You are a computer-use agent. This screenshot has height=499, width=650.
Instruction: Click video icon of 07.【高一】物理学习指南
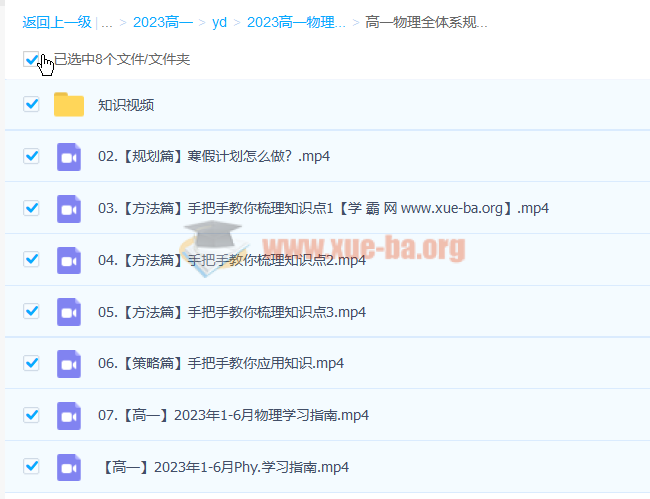(x=68, y=415)
